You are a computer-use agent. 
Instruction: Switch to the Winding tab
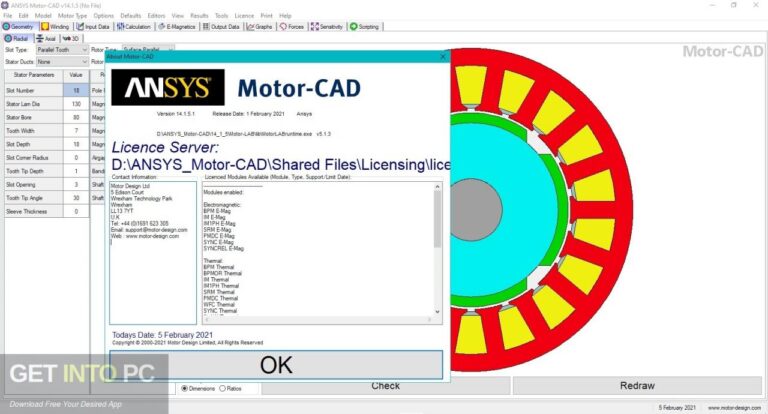[x=55, y=26]
